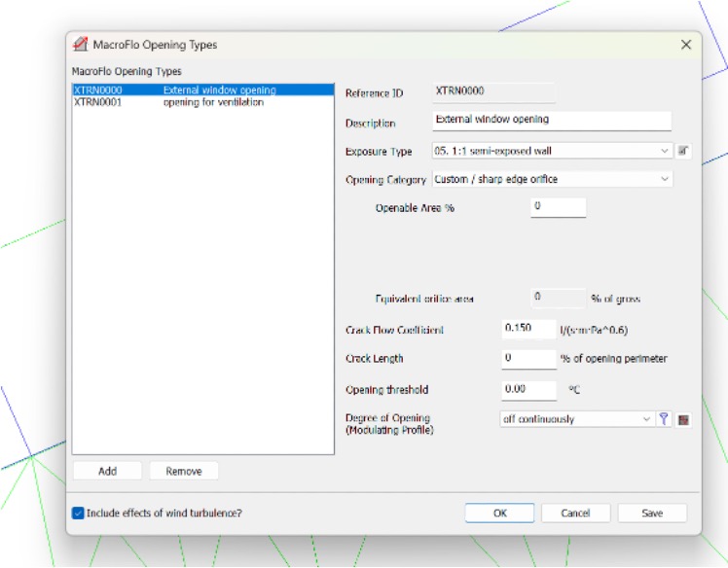Click the 'Degree of Opening' label
The width and height of the screenshot is (728, 568).
(x=387, y=418)
